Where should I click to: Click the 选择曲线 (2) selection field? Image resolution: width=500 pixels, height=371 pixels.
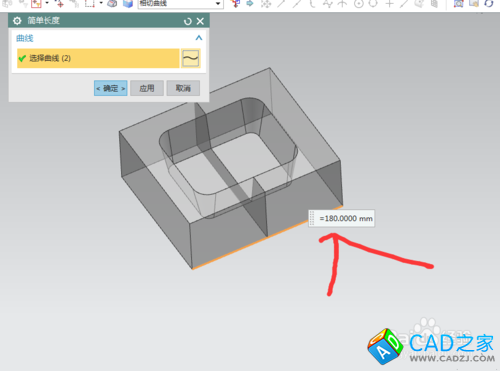tap(98, 58)
